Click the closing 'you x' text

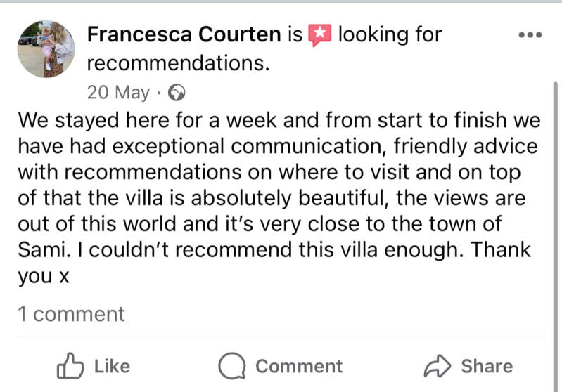43,277
